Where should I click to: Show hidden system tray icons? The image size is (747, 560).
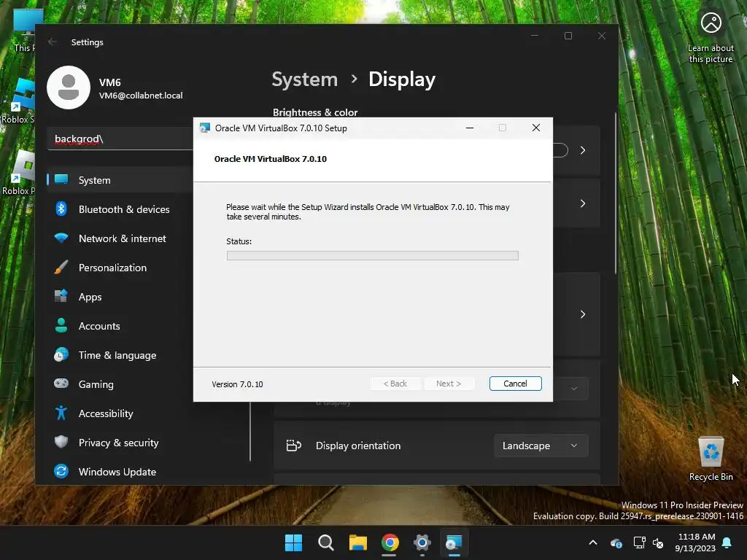[593, 542]
